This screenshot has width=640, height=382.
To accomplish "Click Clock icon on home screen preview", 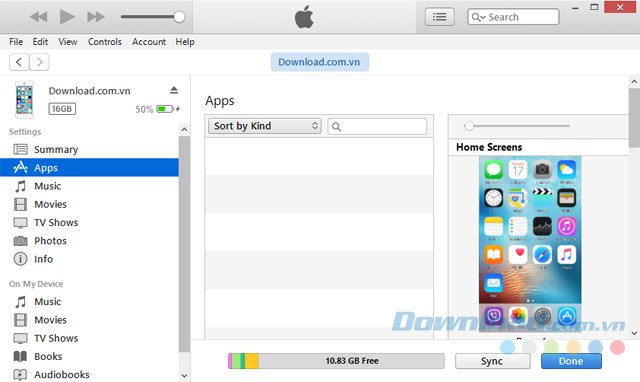I will (x=493, y=198).
